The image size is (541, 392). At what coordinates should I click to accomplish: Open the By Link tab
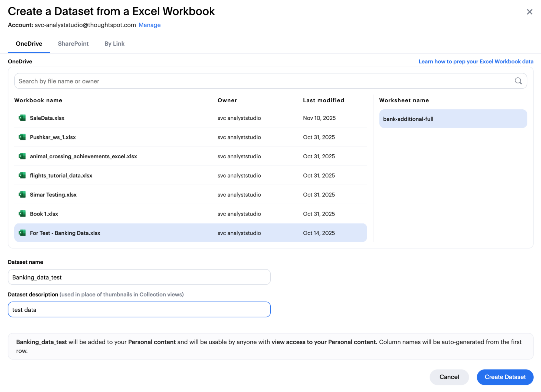click(114, 44)
